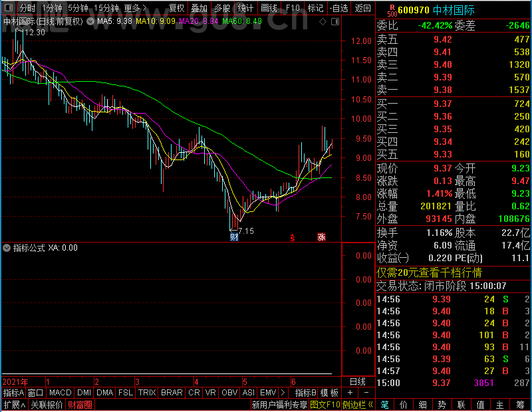532x412 pixels.
Task: Select the VR indicator tab
Action: pos(210,393)
